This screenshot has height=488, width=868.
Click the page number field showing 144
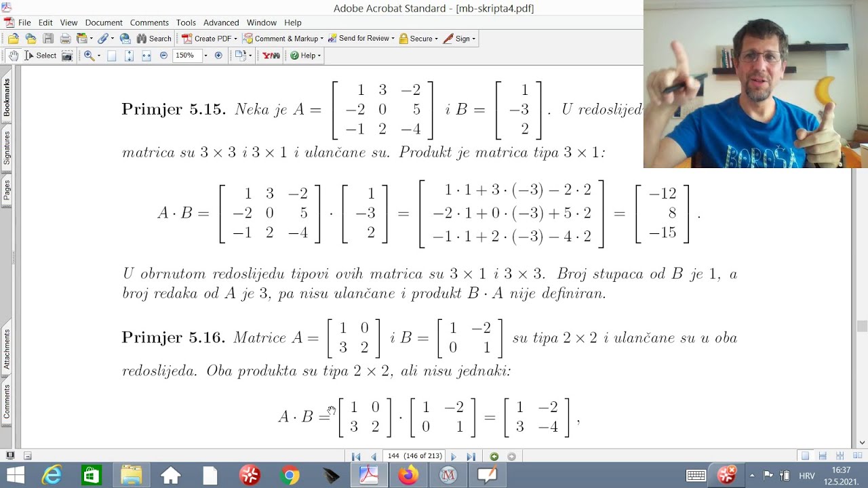415,456
